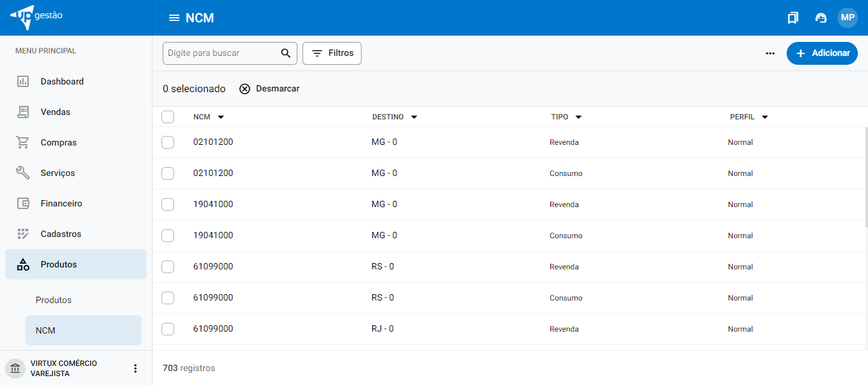The height and width of the screenshot is (385, 868).
Task: Click the hamburger menu icon beside NCM title
Action: [173, 18]
